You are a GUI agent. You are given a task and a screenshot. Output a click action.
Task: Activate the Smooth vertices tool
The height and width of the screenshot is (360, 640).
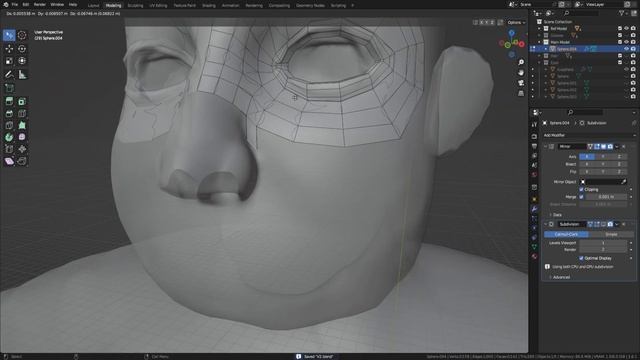[x=22, y=137]
